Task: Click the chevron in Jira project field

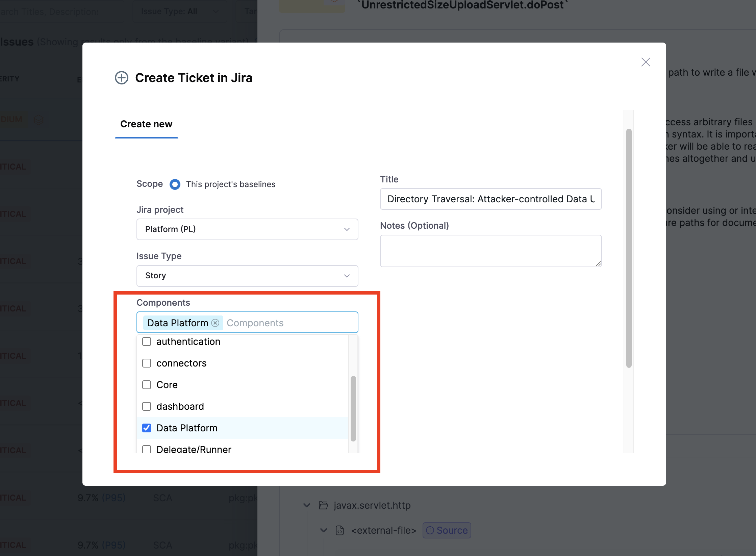Action: point(347,229)
